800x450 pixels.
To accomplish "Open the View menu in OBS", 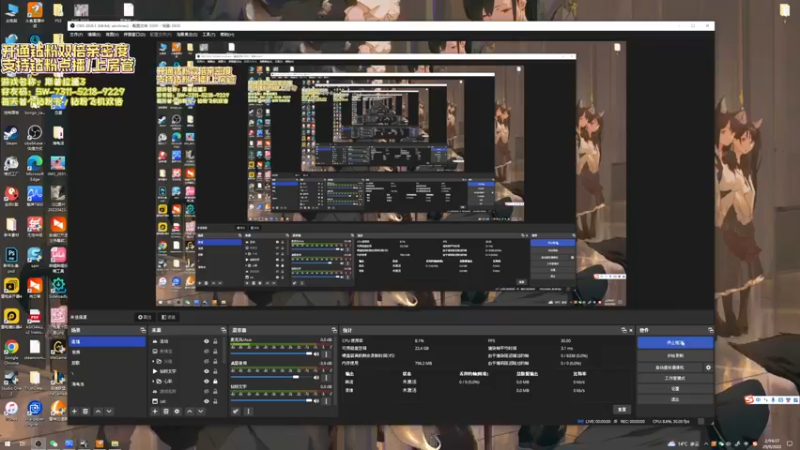I will [x=112, y=35].
